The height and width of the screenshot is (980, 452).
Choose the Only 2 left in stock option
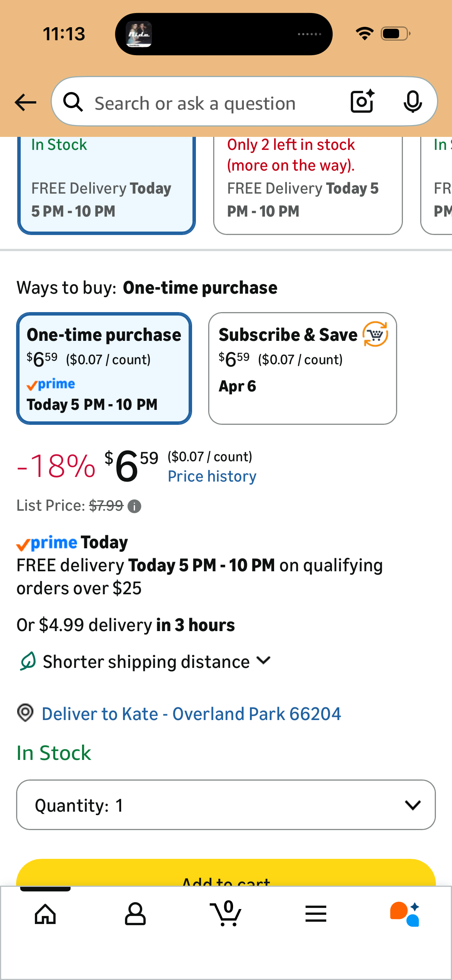pyautogui.click(x=307, y=185)
